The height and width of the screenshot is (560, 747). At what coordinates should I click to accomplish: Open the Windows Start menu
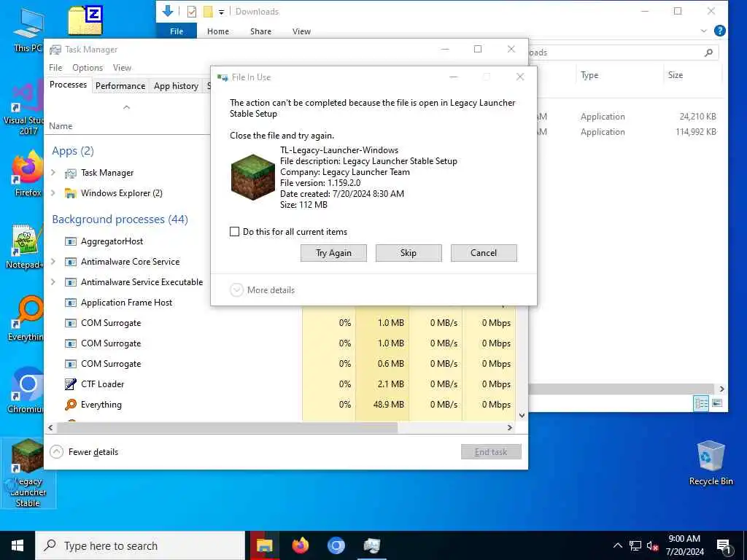coord(18,545)
